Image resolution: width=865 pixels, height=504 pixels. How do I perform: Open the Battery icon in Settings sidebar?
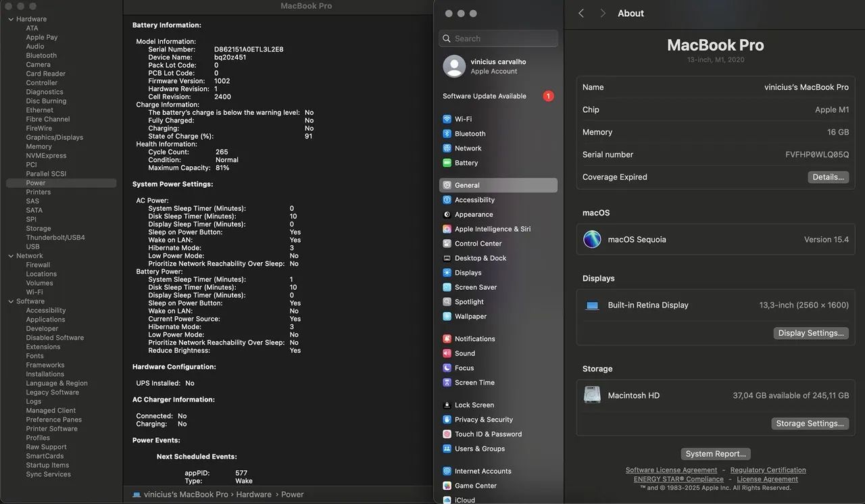coord(447,163)
